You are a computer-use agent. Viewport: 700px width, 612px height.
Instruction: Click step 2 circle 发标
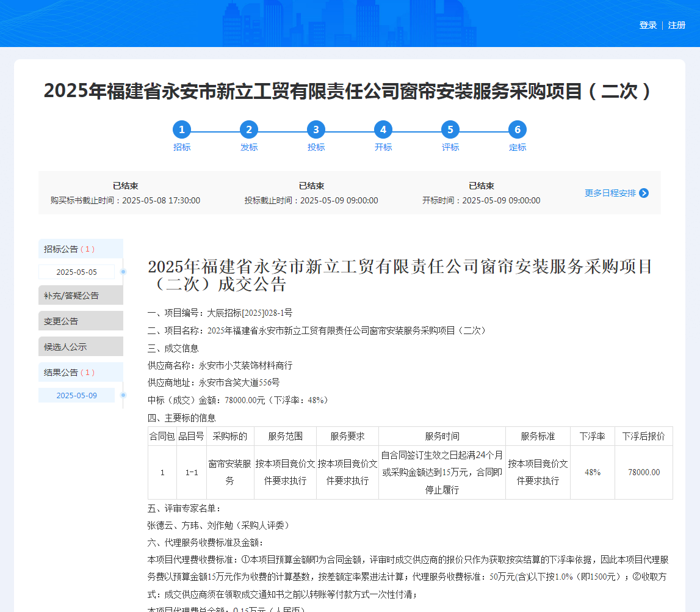coord(248,129)
